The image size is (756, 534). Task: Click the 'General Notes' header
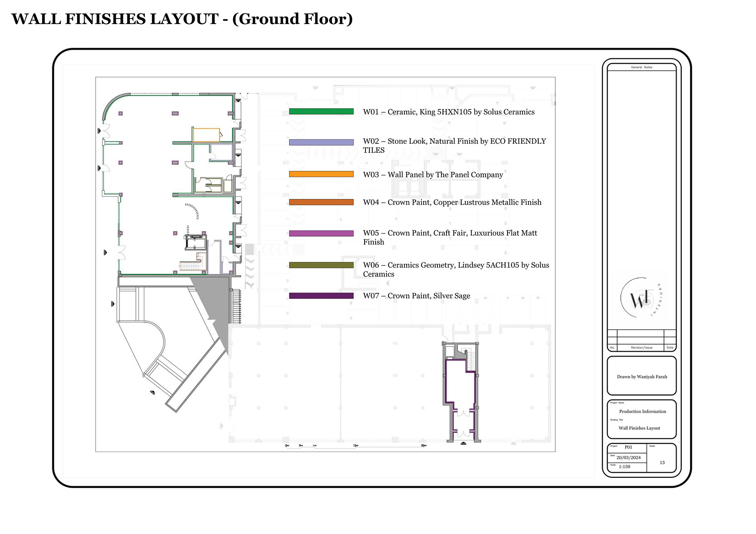tap(641, 67)
